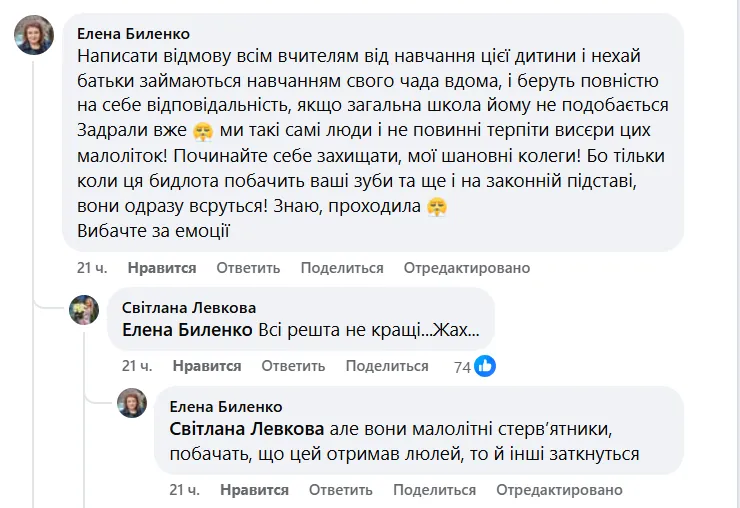Image resolution: width=740 pixels, height=508 pixels.
Task: Like Світлана Левкова's reply with Нравится
Action: (208, 366)
